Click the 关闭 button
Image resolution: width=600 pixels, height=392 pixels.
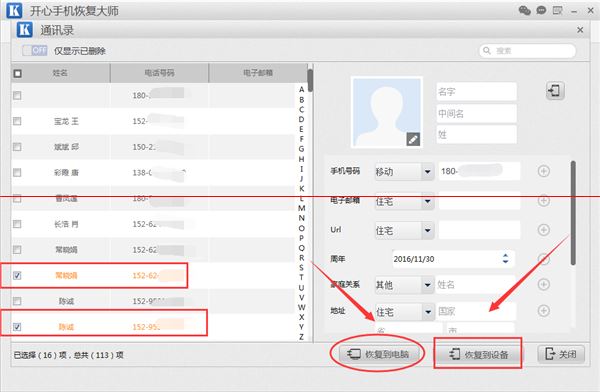click(x=561, y=354)
